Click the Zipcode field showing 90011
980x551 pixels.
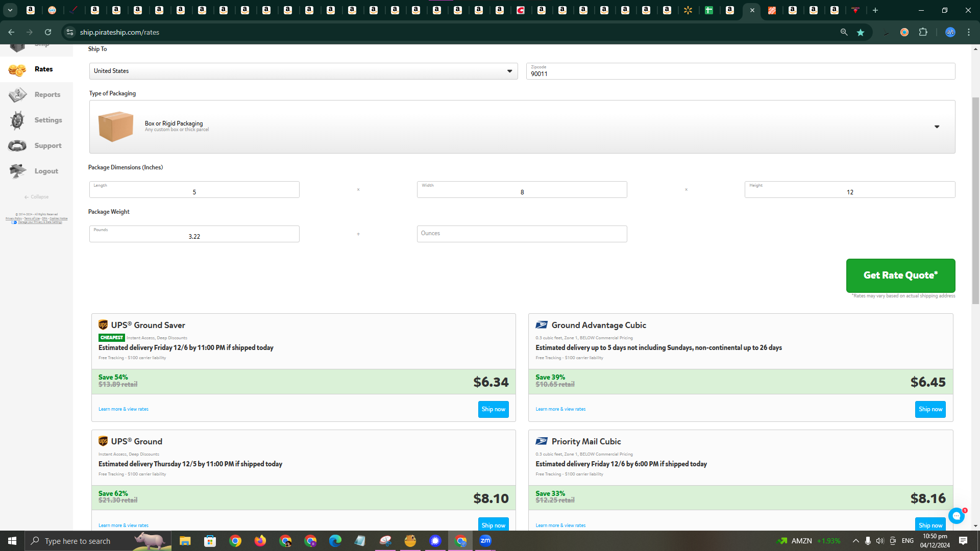click(741, 71)
